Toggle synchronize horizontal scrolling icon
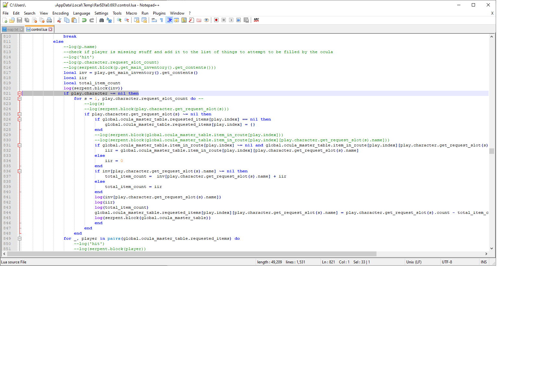Screen dimensions: 544x392 [144, 20]
